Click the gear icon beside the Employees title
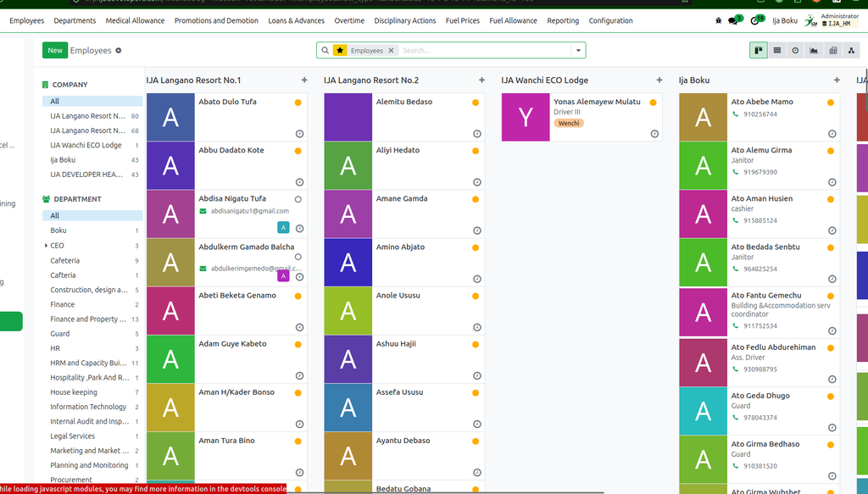 point(119,50)
